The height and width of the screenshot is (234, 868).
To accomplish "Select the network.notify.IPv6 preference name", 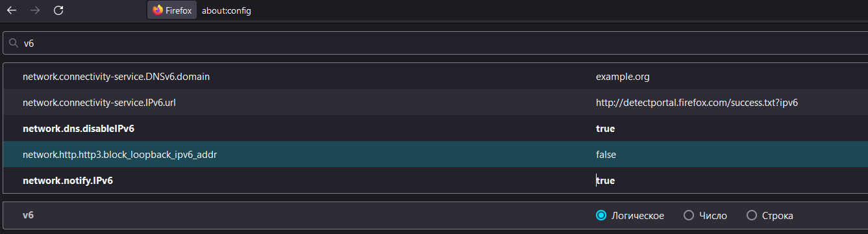I will coord(68,181).
